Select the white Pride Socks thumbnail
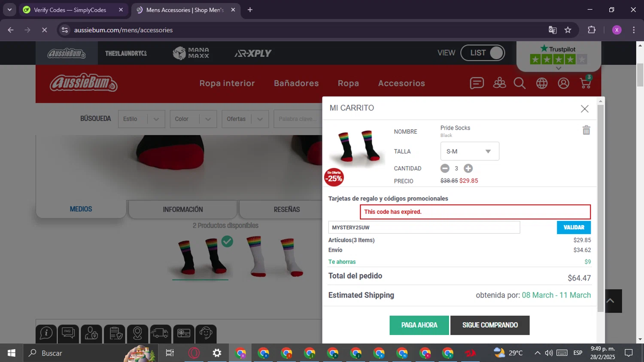 pos(275,257)
